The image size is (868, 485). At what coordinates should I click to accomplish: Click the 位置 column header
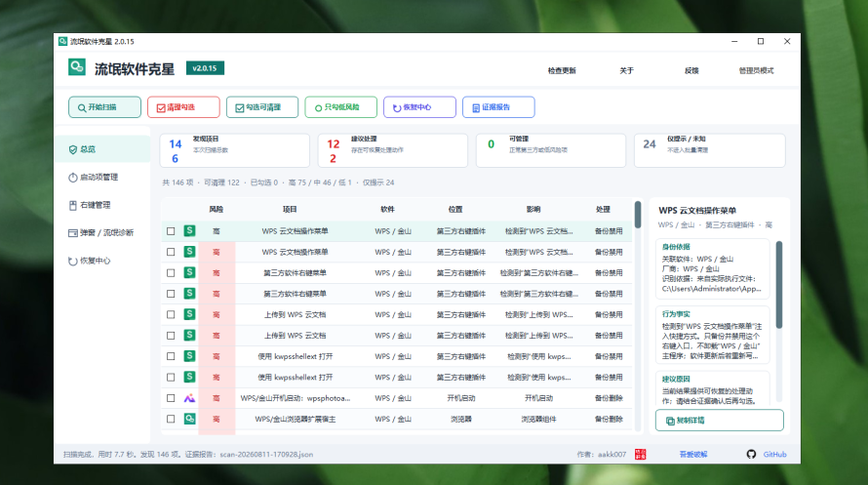[455, 209]
